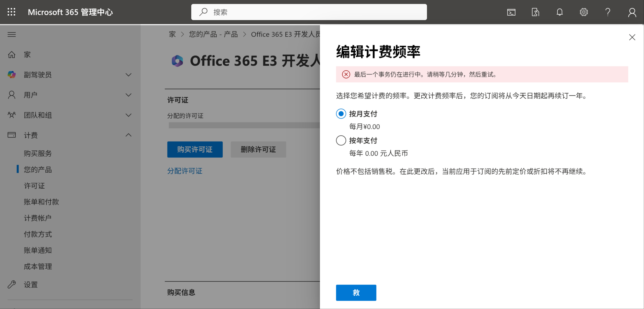Open the app launcher waffle icon

[11, 12]
